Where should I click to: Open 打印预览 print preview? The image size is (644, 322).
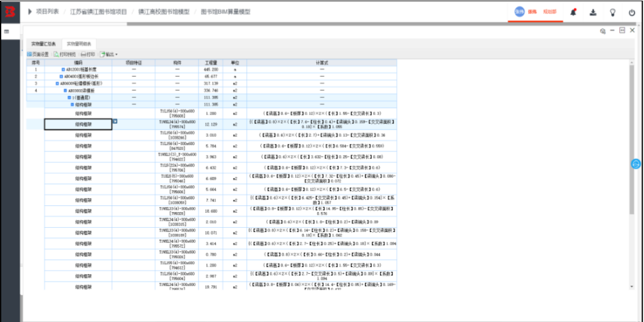click(x=65, y=54)
